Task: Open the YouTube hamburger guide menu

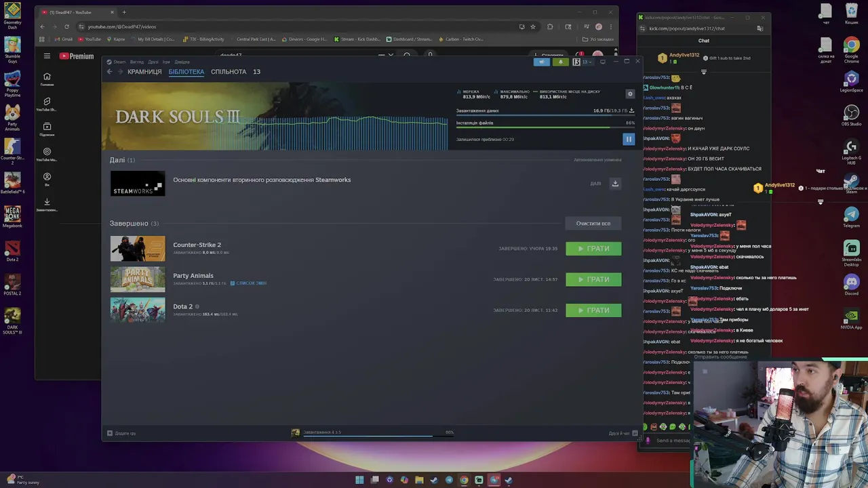Action: pos(47,56)
